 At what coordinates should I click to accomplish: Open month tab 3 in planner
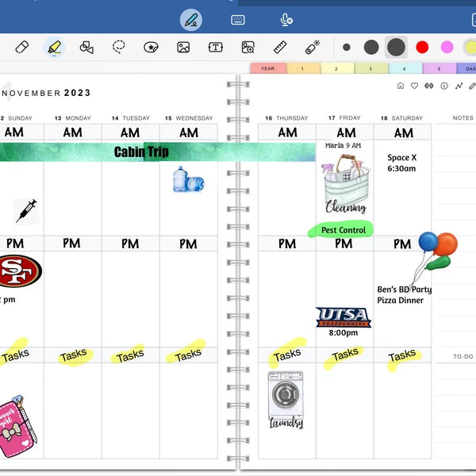pos(371,69)
